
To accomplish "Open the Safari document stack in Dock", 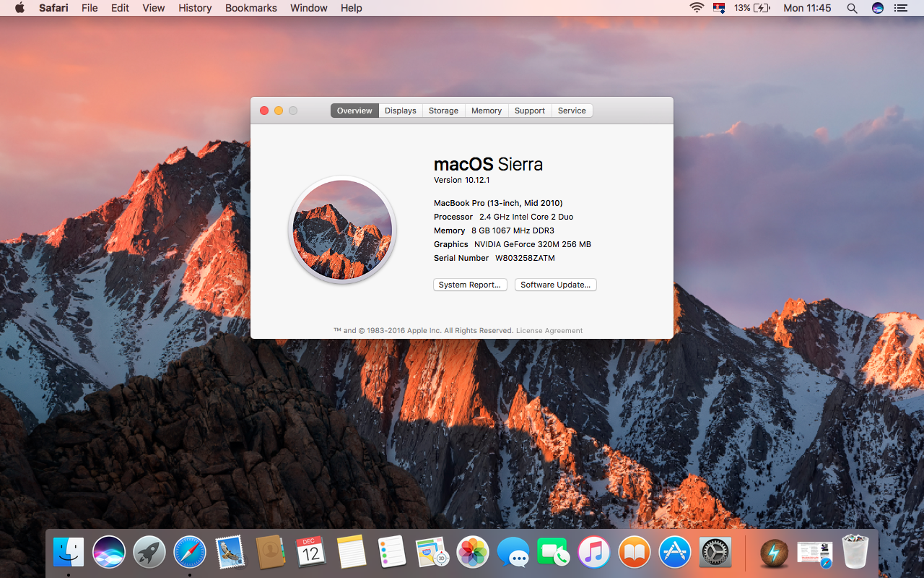I will [x=815, y=553].
